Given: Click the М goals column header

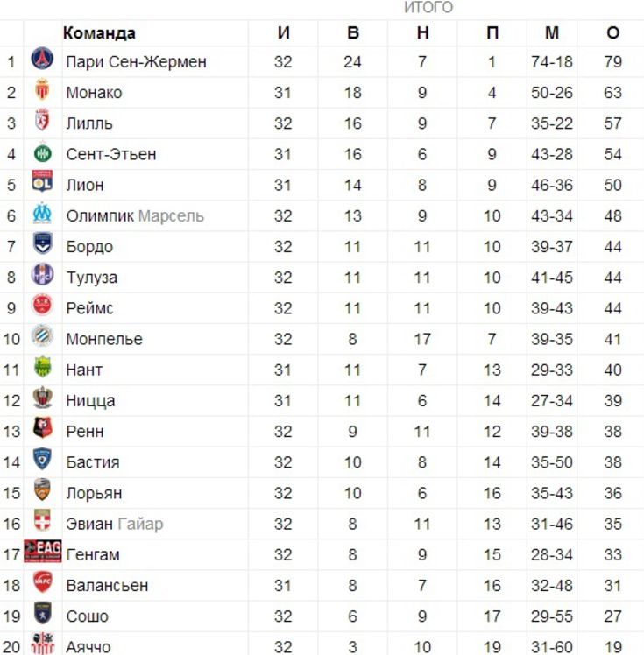Looking at the screenshot, I should [x=552, y=32].
